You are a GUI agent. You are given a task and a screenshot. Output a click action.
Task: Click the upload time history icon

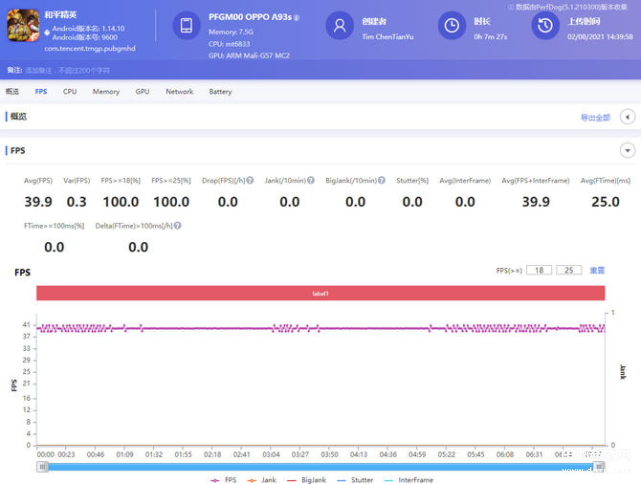click(x=545, y=25)
